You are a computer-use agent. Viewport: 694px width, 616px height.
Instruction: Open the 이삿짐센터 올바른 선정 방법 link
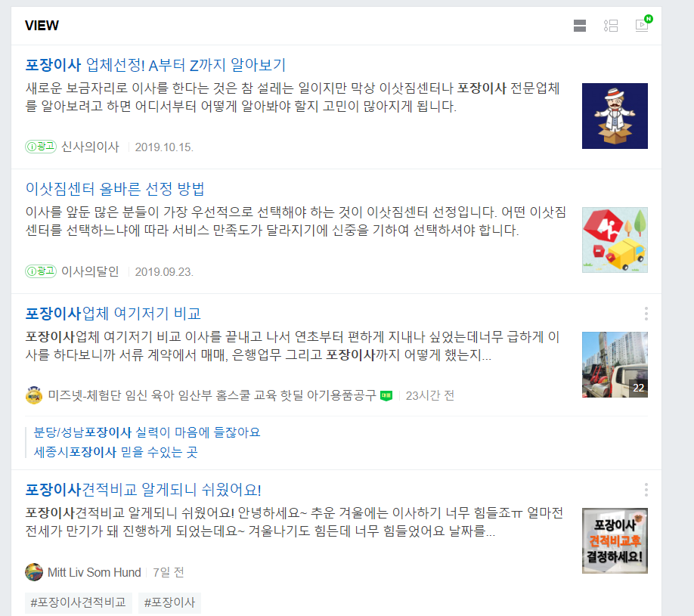[115, 189]
